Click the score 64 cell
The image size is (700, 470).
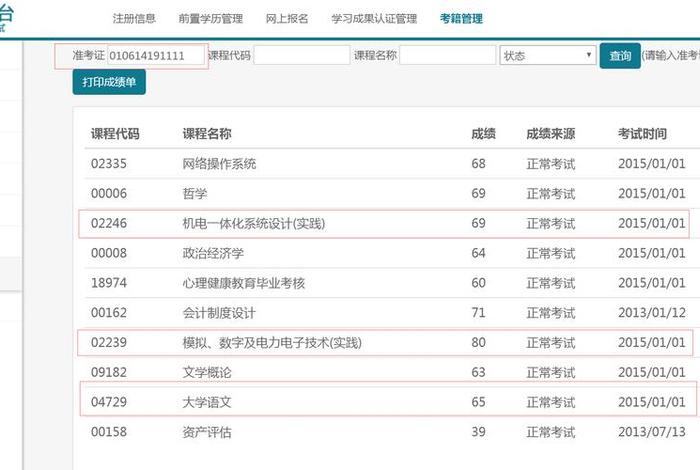[x=478, y=253]
